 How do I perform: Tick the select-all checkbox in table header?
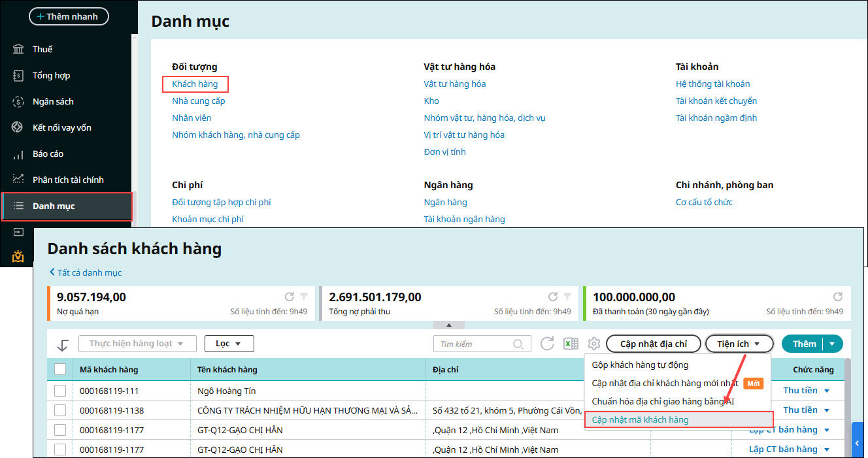[x=60, y=369]
